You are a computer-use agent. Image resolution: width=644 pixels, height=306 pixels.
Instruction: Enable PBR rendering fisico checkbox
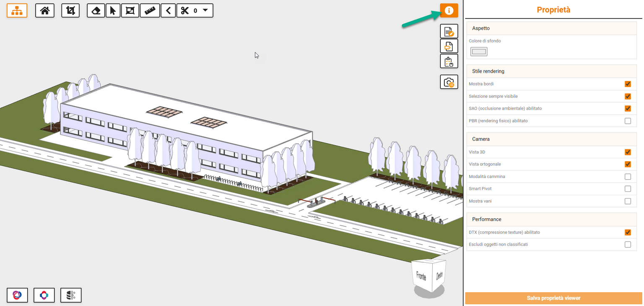(628, 121)
